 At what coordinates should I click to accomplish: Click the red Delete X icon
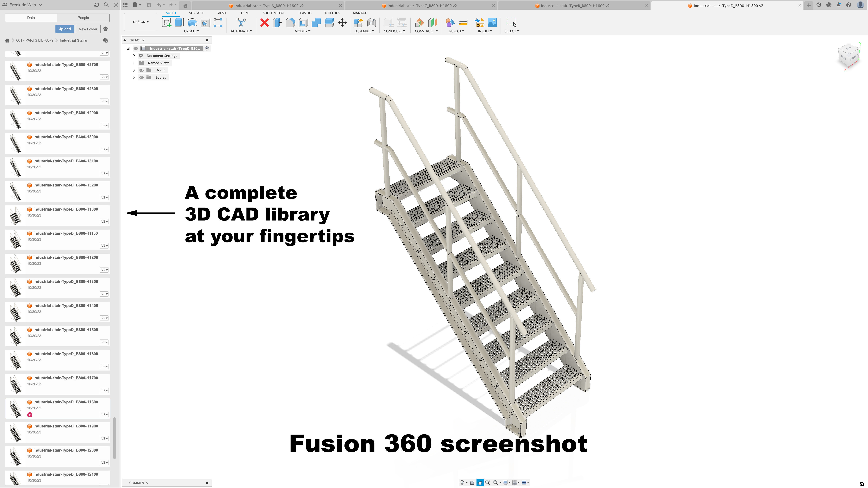click(264, 23)
